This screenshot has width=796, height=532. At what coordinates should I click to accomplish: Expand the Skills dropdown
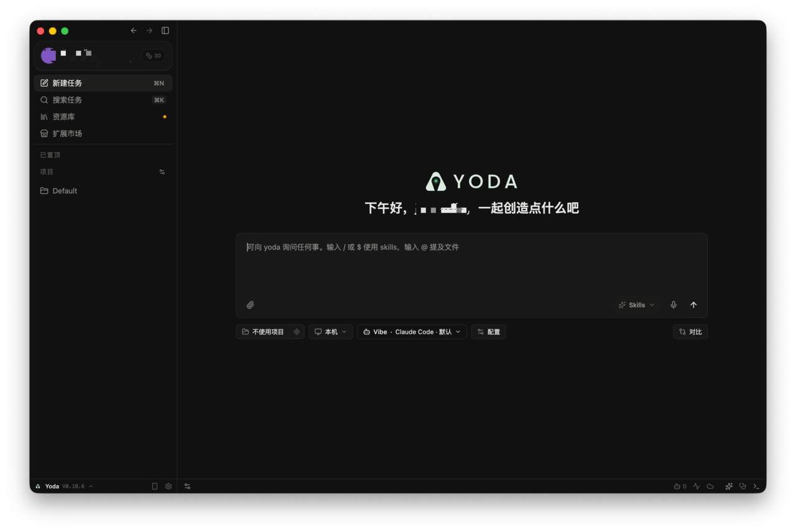pyautogui.click(x=637, y=305)
